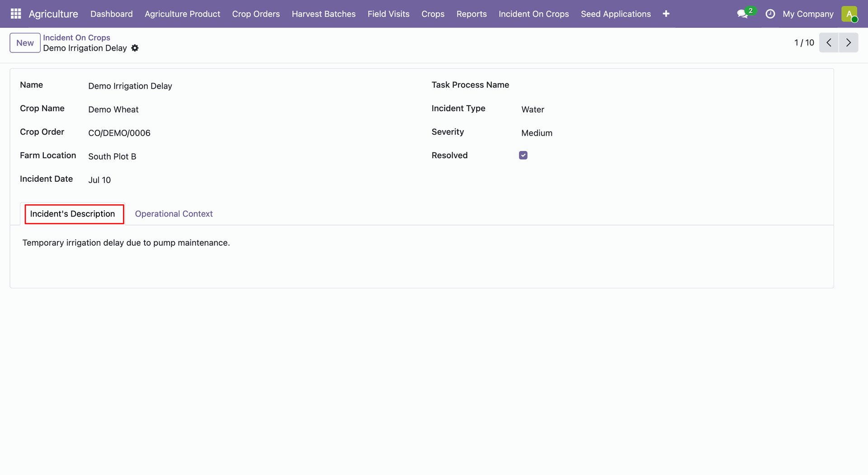This screenshot has height=475, width=868.
Task: Open the Reports menu
Action: pos(472,14)
